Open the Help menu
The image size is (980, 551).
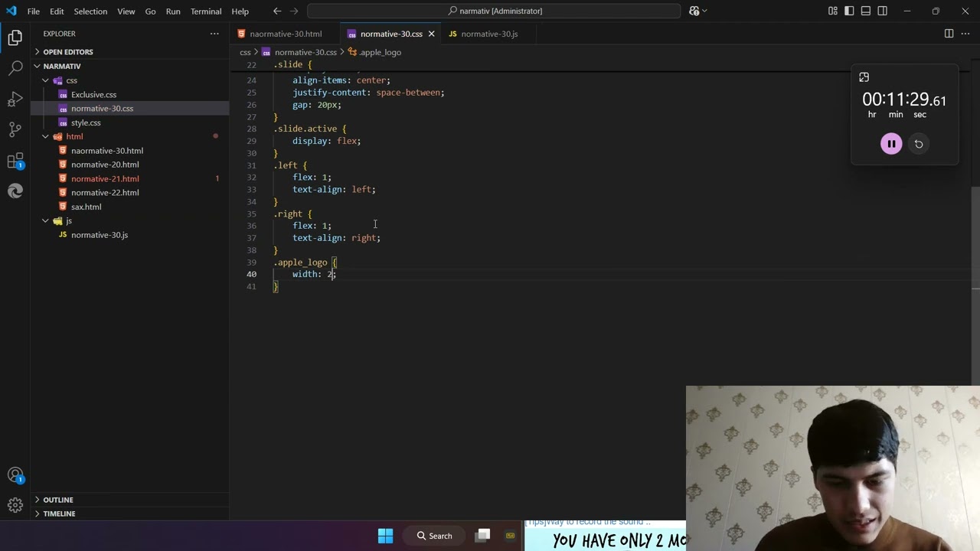(240, 11)
